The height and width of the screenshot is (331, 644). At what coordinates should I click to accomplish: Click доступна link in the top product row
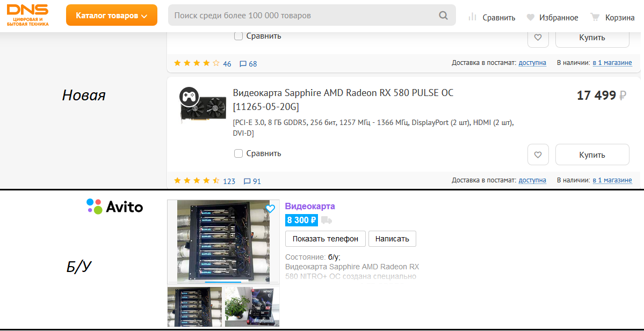(532, 63)
